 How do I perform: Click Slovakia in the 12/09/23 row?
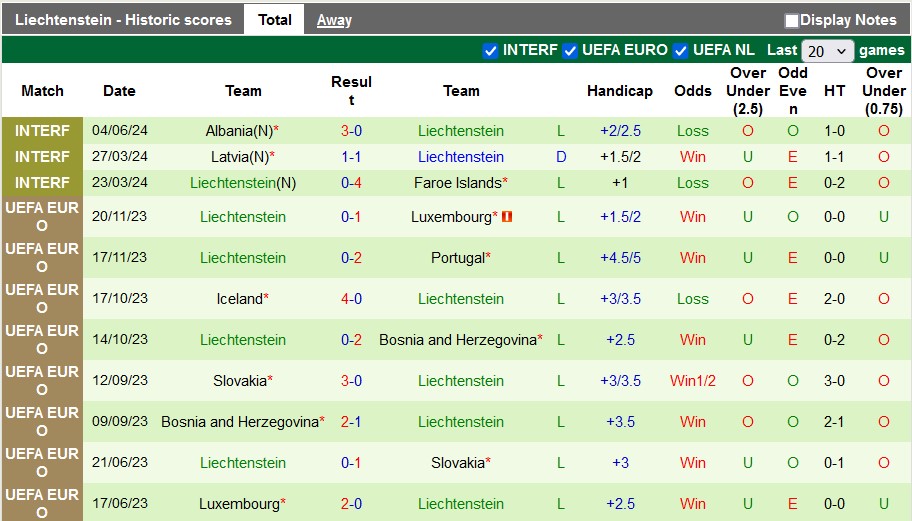click(240, 381)
